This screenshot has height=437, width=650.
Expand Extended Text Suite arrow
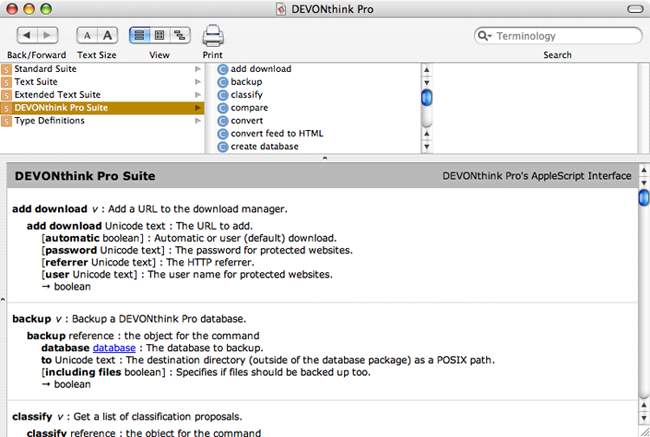pyautogui.click(x=198, y=95)
